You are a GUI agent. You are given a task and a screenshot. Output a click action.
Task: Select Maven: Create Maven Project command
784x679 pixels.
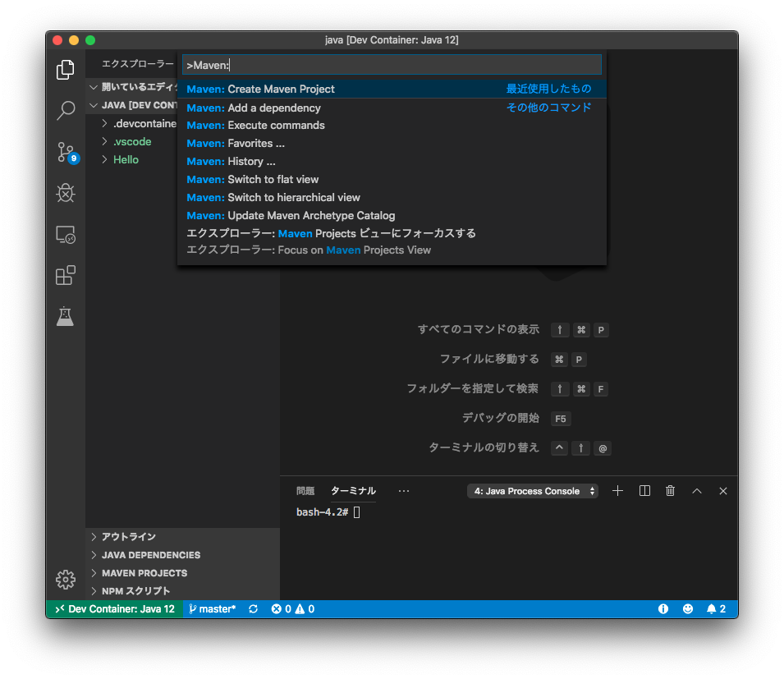click(x=392, y=89)
